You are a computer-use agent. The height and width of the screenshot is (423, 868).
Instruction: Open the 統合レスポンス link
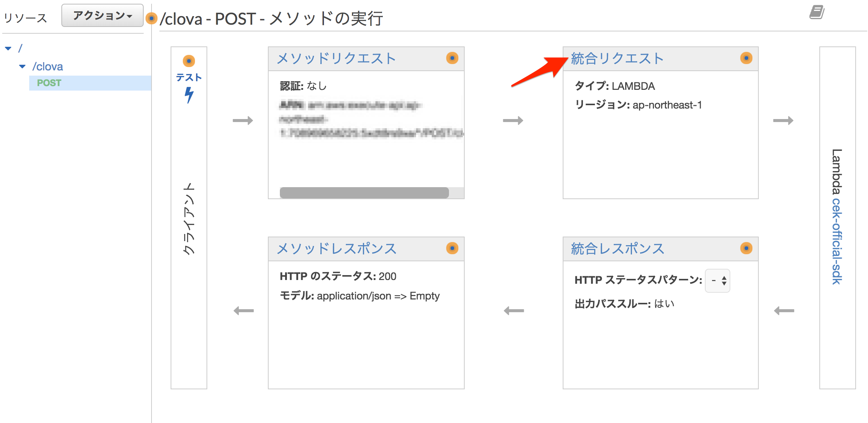[618, 249]
